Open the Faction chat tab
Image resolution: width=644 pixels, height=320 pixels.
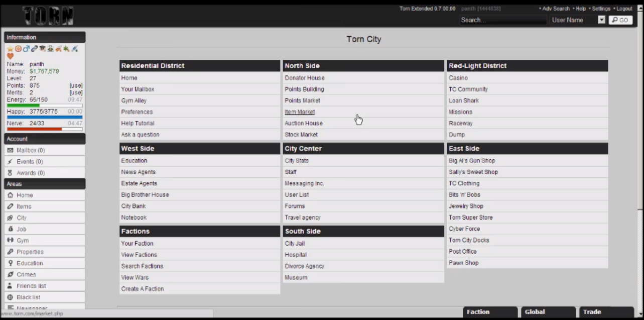(489, 312)
